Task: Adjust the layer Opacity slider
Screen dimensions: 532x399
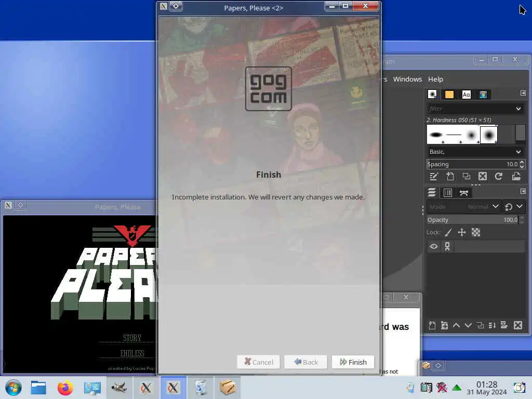Action: coord(472,220)
